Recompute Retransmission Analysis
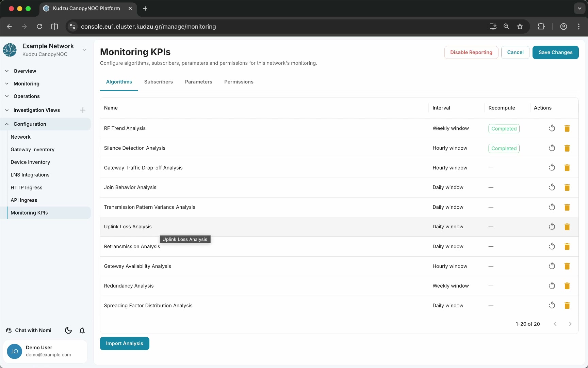This screenshot has height=368, width=588. pyautogui.click(x=552, y=246)
